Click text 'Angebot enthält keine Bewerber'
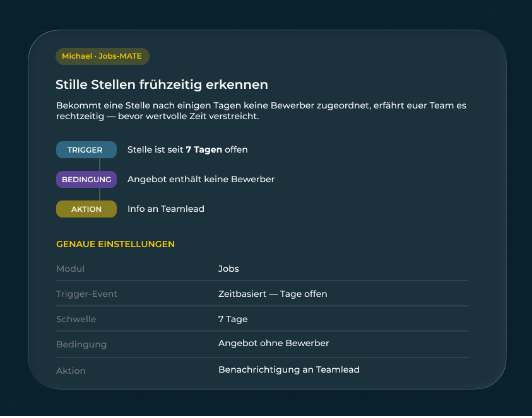The image size is (532, 418). [201, 179]
